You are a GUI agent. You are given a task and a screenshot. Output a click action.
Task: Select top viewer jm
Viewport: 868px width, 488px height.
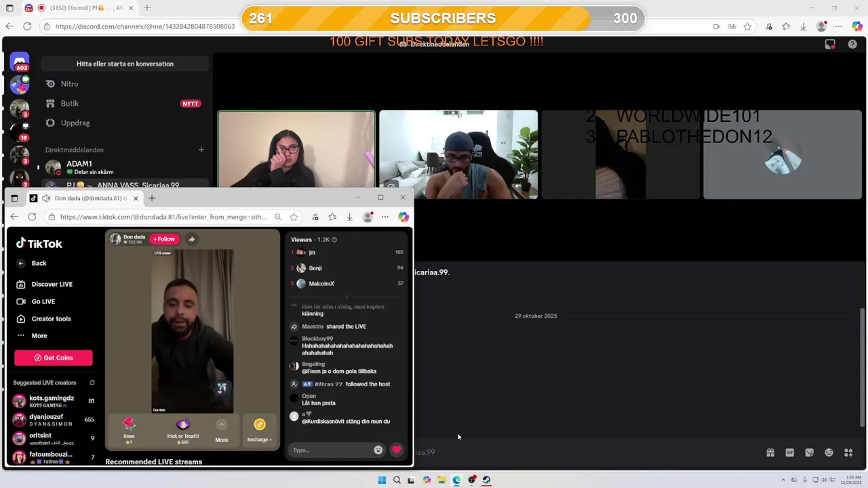click(x=347, y=252)
